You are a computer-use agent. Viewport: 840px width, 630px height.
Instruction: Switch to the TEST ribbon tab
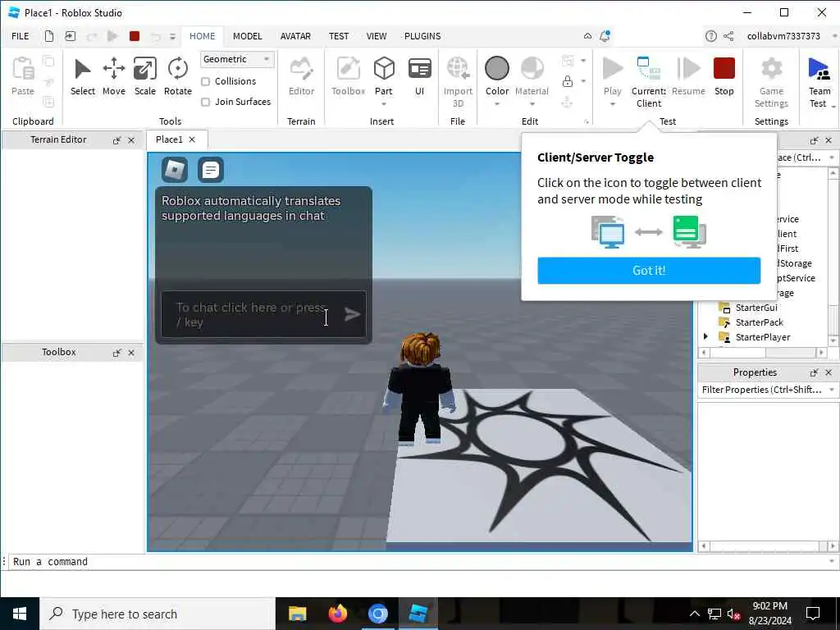(x=339, y=36)
